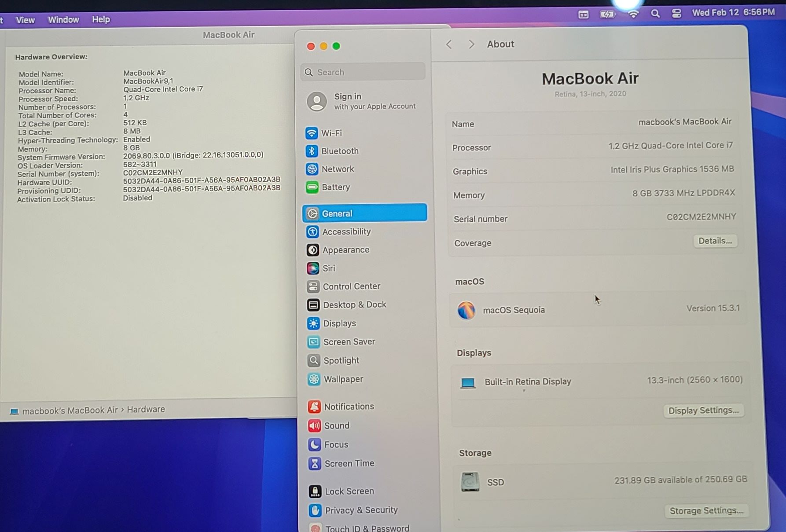Open Control Center from the menu bar

coord(676,14)
